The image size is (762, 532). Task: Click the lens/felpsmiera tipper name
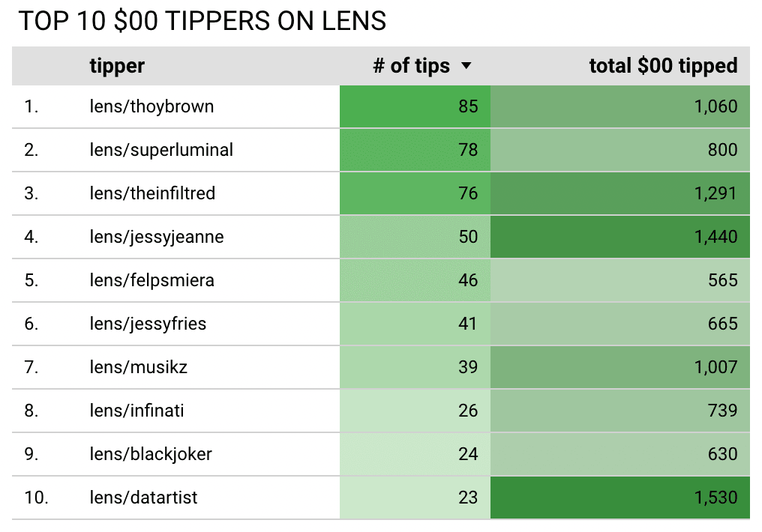(151, 280)
